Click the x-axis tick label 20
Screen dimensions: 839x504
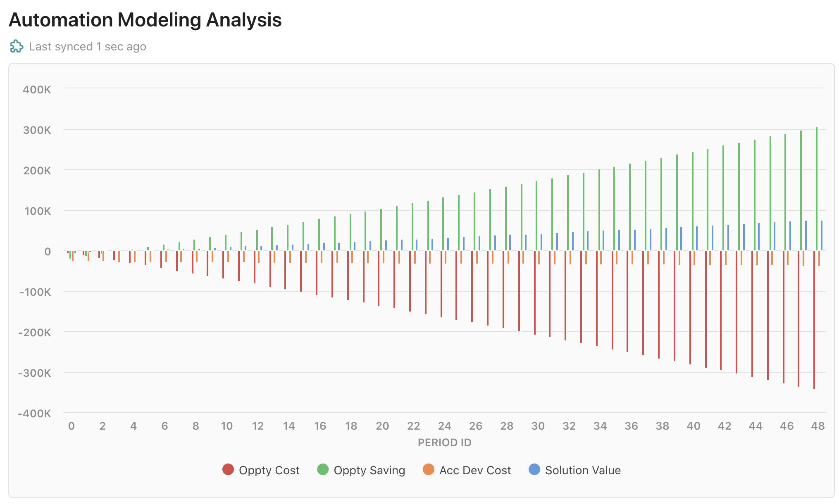[382, 426]
